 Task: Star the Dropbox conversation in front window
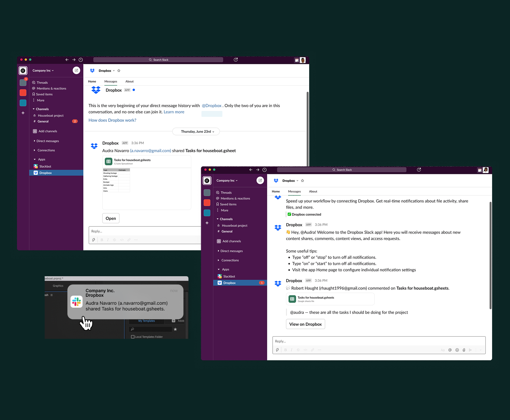[x=302, y=181]
